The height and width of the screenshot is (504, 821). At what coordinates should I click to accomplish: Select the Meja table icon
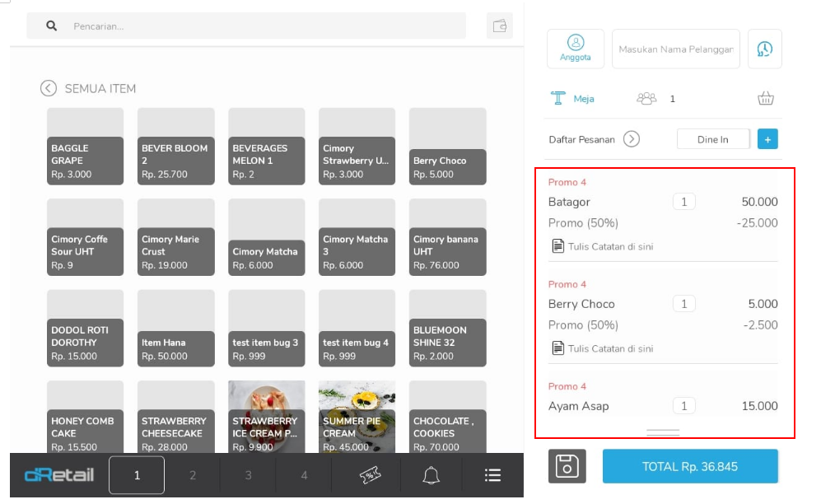(559, 99)
